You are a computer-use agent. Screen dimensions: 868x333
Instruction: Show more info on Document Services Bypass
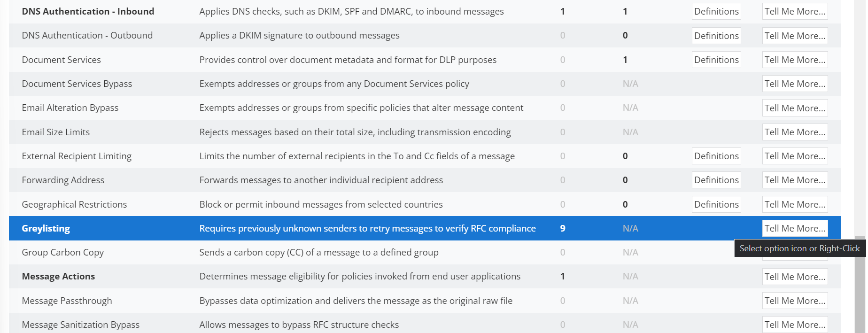tap(794, 84)
